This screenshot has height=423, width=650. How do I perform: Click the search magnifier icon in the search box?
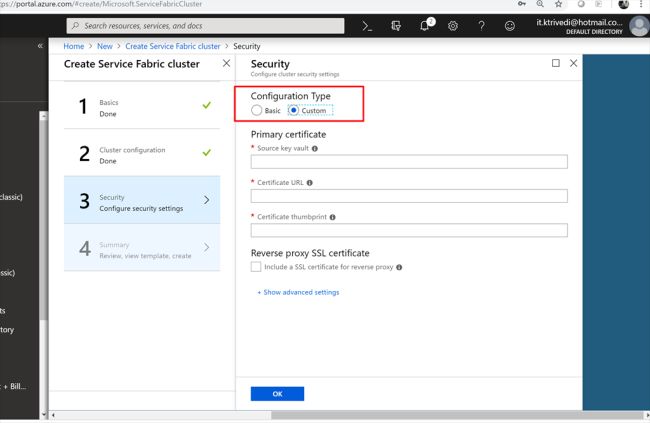pyautogui.click(x=75, y=26)
